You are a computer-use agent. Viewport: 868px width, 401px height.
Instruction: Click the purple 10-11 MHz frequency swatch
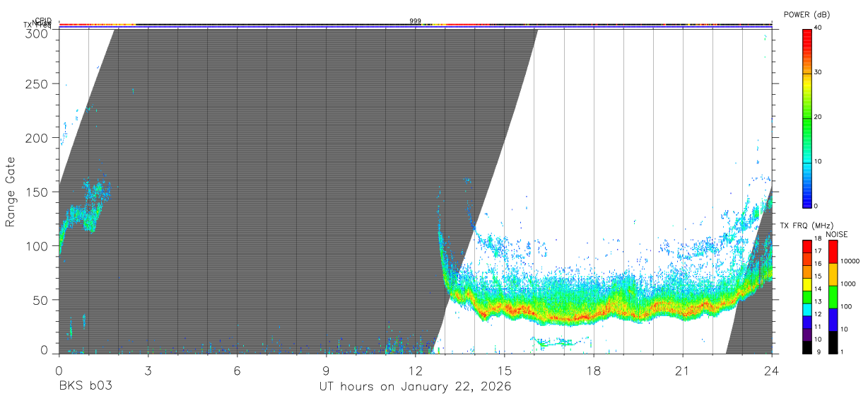(x=807, y=335)
